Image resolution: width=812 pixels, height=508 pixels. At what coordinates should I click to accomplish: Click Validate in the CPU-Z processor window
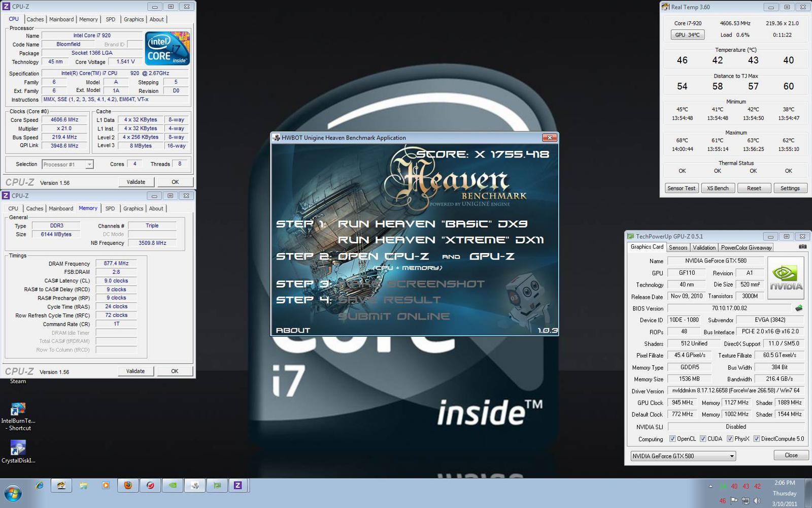(x=136, y=182)
